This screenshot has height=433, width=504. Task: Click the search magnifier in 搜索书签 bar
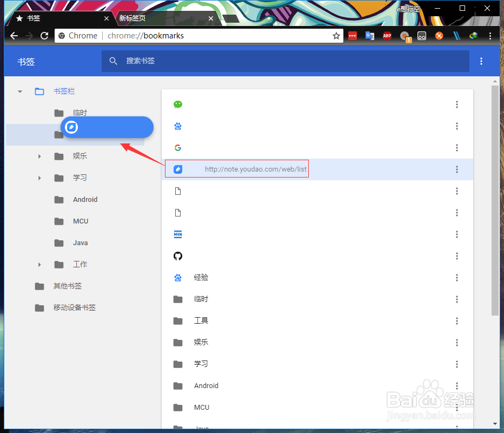[x=114, y=61]
